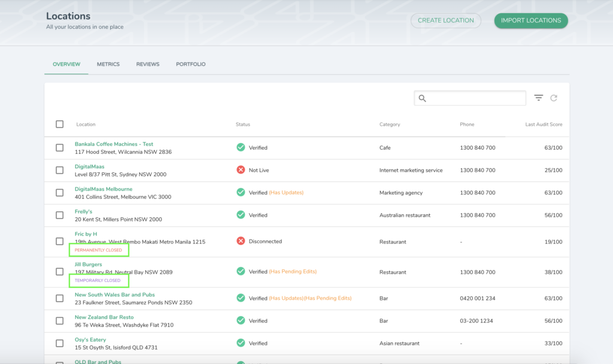Check the box for Bankala Coffee Machines - Test
The height and width of the screenshot is (364, 613).
tap(59, 147)
